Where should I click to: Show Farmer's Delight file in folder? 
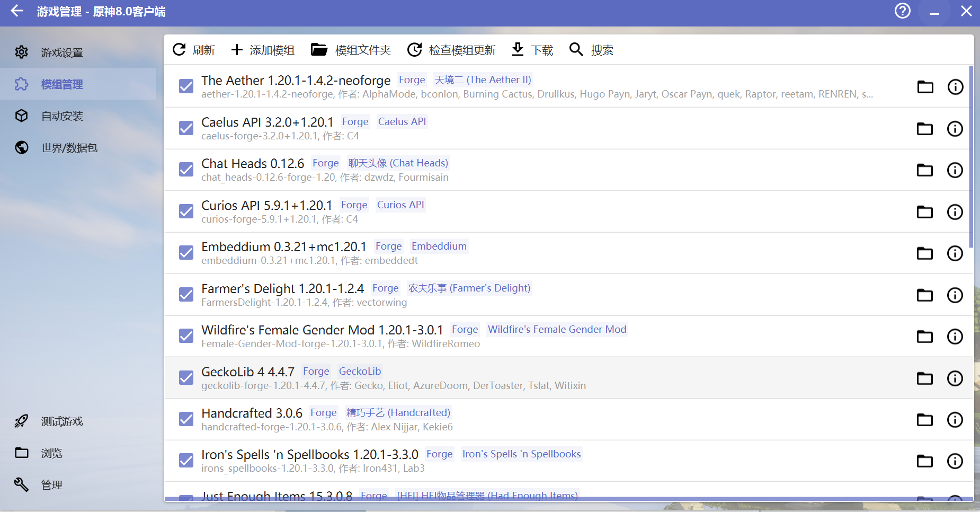pos(925,295)
